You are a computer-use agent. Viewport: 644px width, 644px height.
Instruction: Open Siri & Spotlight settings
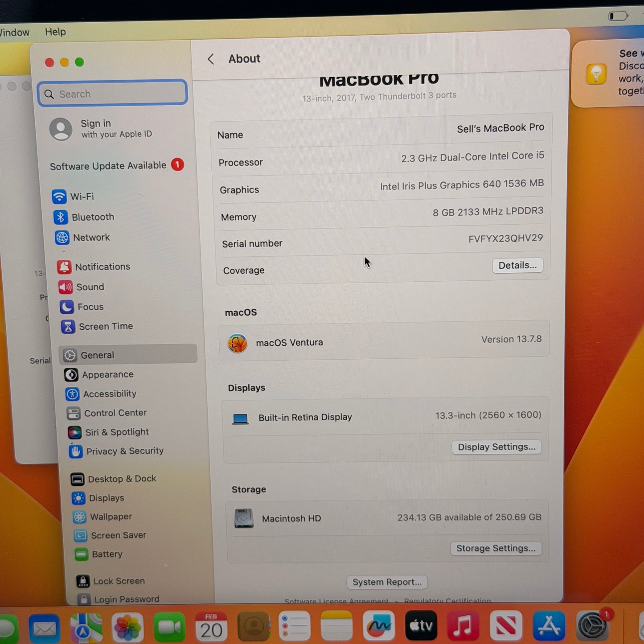pos(108,432)
